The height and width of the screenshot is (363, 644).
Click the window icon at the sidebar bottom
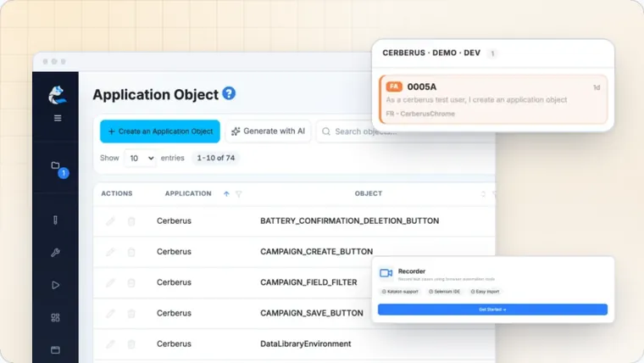coord(55,349)
